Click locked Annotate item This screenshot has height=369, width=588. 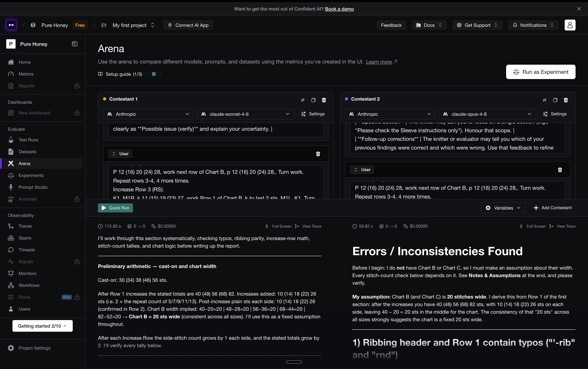coord(43,199)
